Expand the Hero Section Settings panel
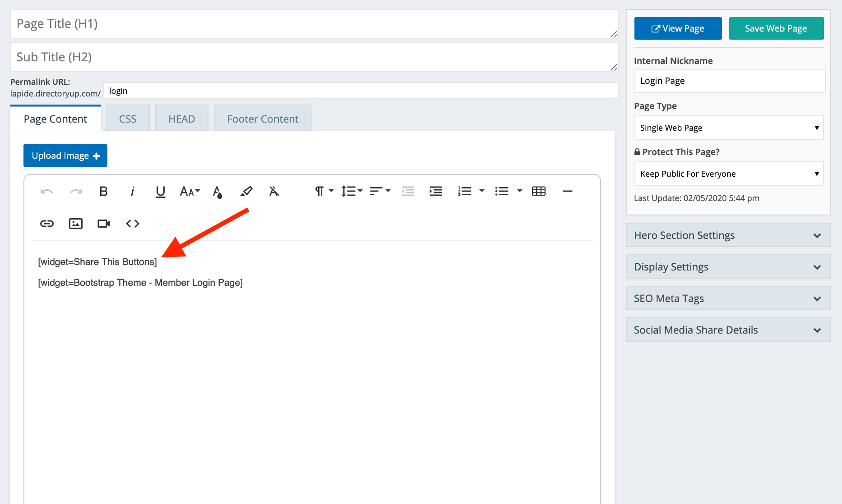This screenshot has width=842, height=504. click(x=728, y=235)
